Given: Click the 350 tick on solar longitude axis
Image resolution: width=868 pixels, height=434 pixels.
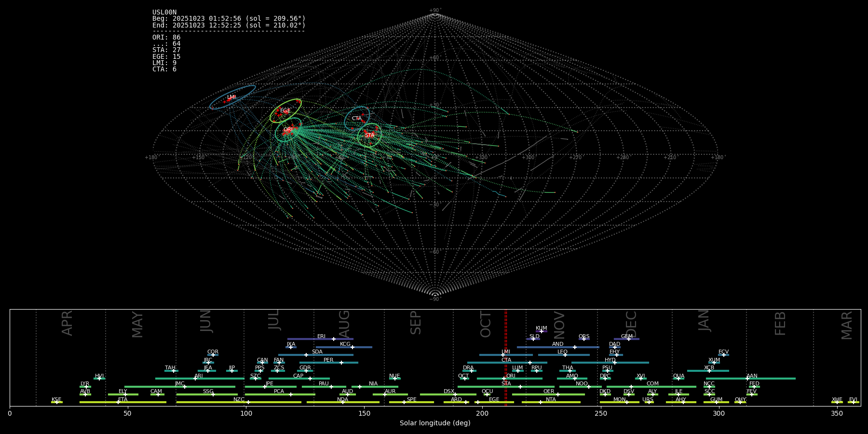Looking at the screenshot, I should pyautogui.click(x=837, y=413).
